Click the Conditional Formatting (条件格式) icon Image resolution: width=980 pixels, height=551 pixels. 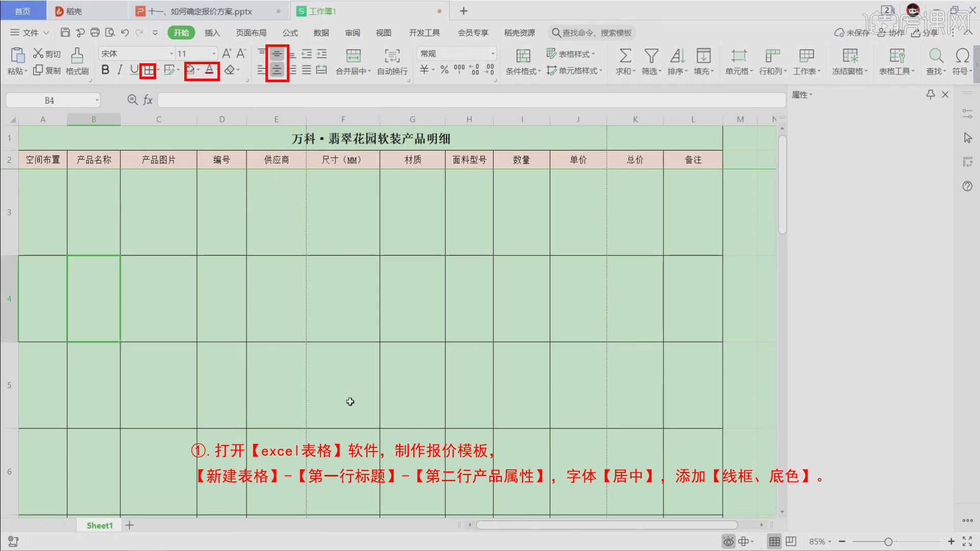pos(523,55)
